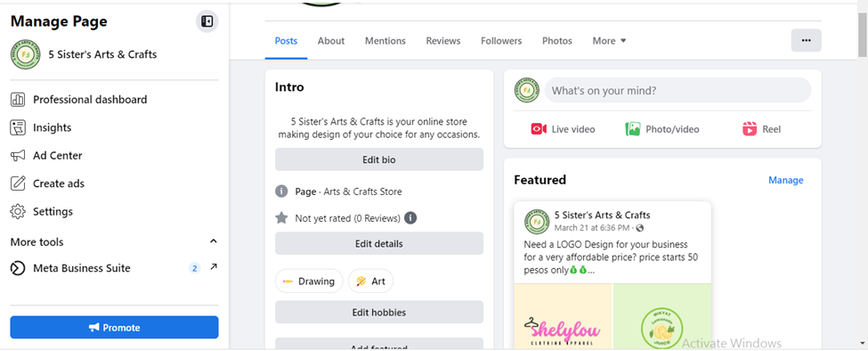
Task: Click the Edit bio button
Action: (379, 159)
